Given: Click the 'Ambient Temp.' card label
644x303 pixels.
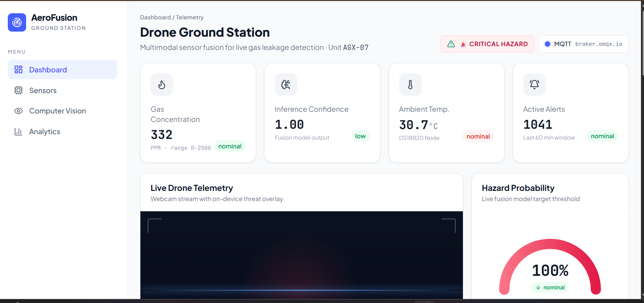Looking at the screenshot, I should [424, 109].
